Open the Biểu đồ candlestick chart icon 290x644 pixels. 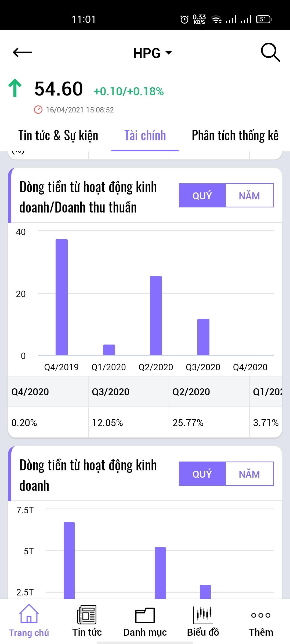coord(203,614)
